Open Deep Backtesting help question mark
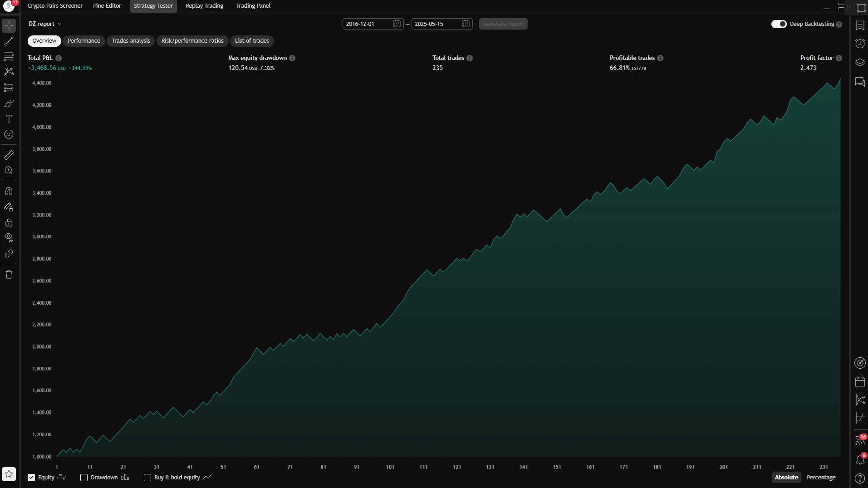Screen dimensions: 868x488 [x=839, y=25]
